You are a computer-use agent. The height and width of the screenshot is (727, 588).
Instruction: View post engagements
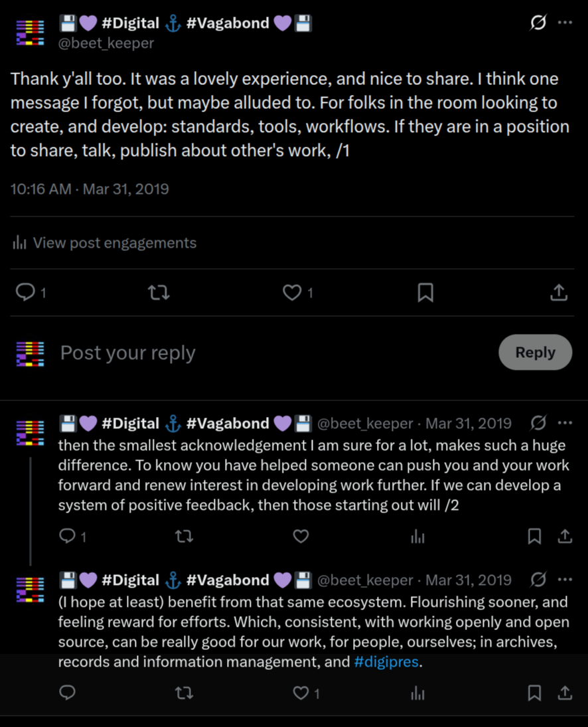pos(105,243)
